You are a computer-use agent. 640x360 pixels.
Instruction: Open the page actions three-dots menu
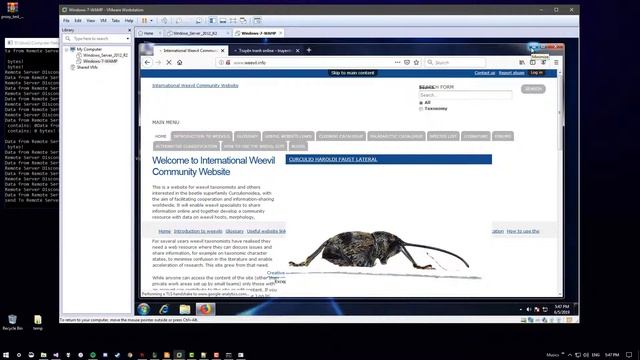point(397,62)
